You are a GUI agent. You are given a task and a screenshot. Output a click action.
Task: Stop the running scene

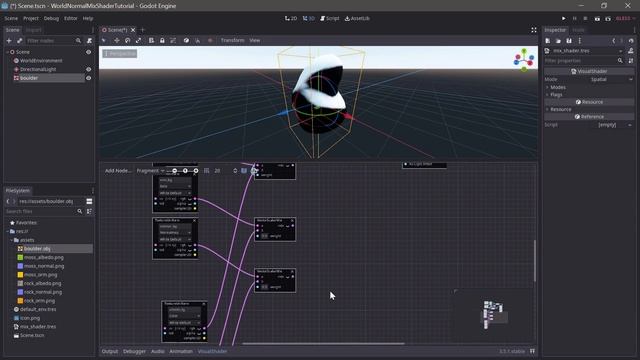pyautogui.click(x=585, y=18)
